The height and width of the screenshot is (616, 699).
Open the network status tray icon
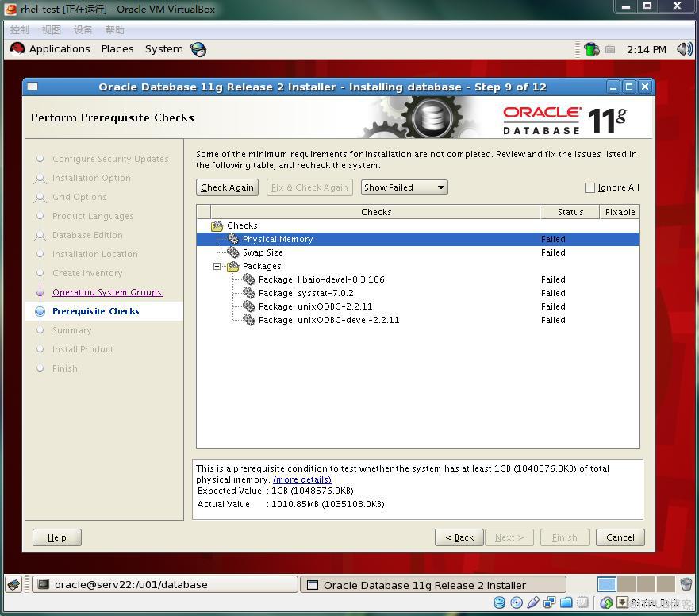592,49
